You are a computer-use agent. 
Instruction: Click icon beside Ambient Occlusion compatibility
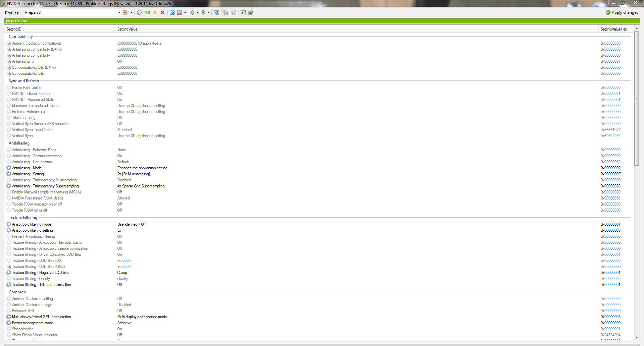9,43
